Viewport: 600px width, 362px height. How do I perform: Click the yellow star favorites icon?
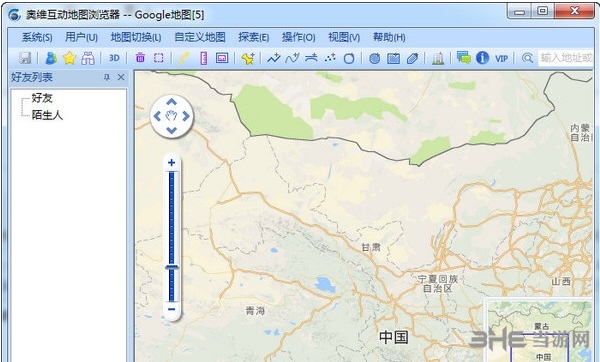click(x=69, y=58)
